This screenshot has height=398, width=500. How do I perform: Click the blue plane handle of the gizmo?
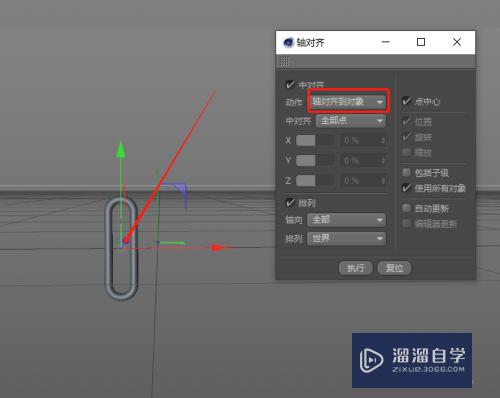click(180, 189)
